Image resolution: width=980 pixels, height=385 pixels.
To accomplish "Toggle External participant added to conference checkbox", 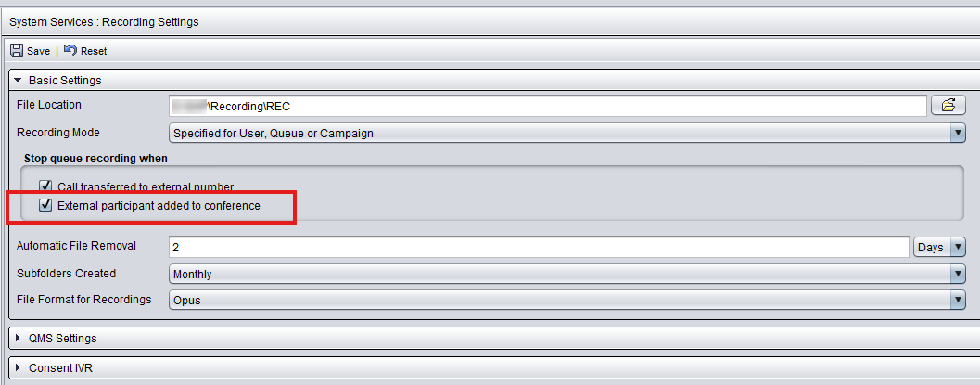I will click(x=45, y=205).
